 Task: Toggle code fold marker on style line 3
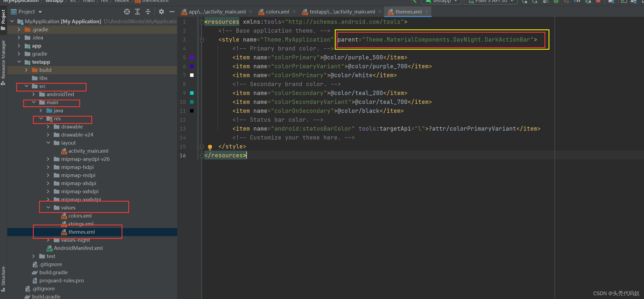[202, 40]
